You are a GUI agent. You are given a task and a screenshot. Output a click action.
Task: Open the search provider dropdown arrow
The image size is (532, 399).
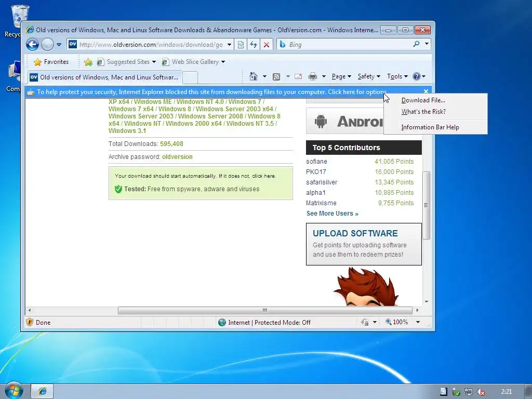coord(427,44)
